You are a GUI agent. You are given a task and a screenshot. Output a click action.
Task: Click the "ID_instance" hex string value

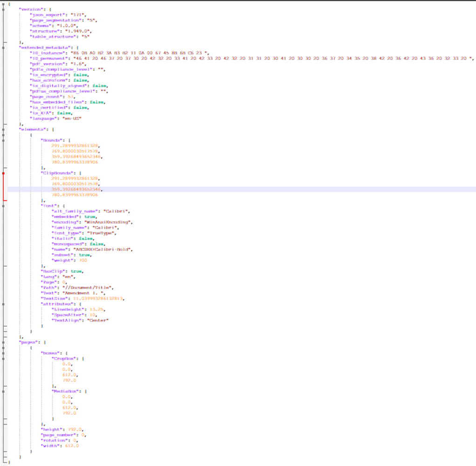[x=138, y=53]
